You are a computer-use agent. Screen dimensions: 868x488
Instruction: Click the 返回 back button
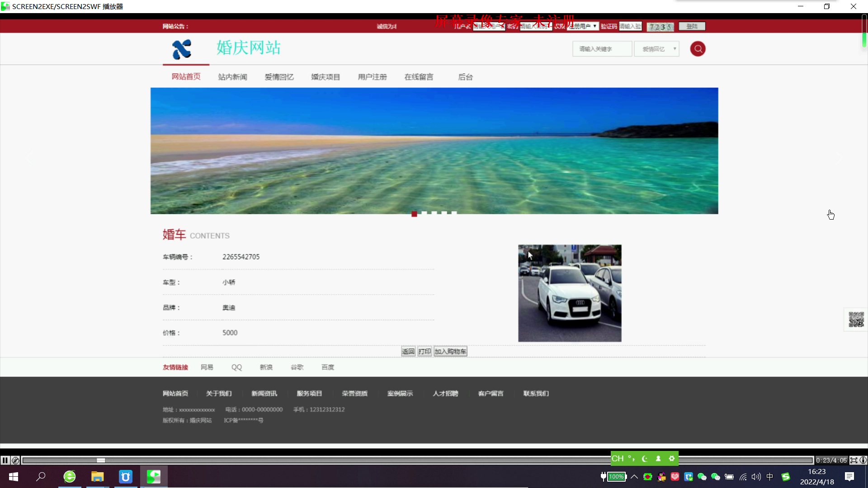click(x=408, y=352)
